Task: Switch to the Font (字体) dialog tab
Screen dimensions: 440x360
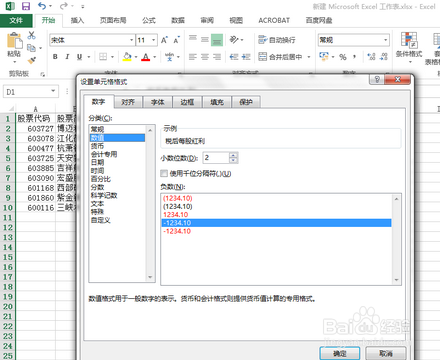Action: (x=158, y=102)
